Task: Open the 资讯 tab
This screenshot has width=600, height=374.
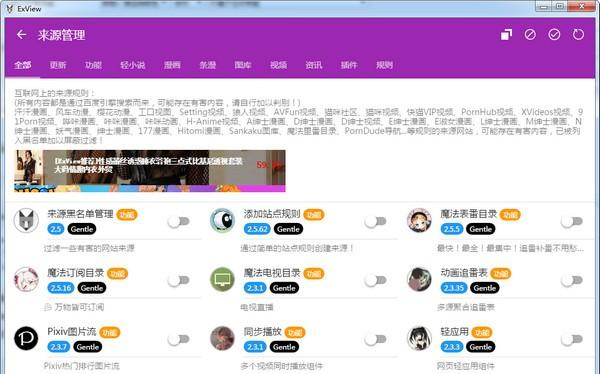Action: 314,65
